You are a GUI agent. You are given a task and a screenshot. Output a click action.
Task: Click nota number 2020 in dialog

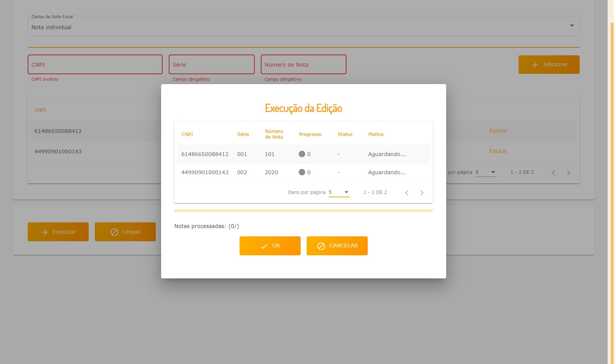click(271, 172)
